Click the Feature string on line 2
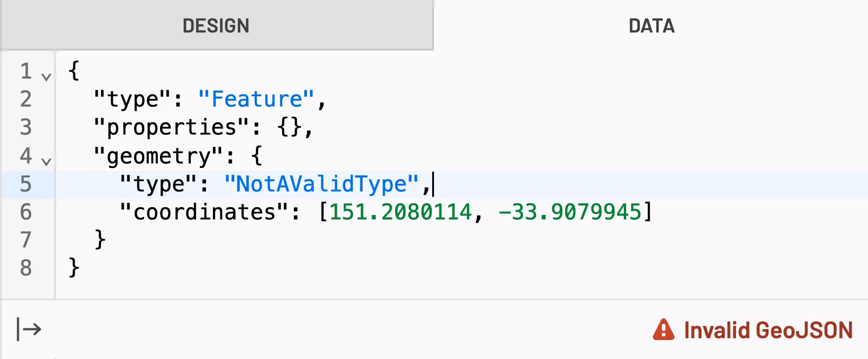 click(x=256, y=98)
